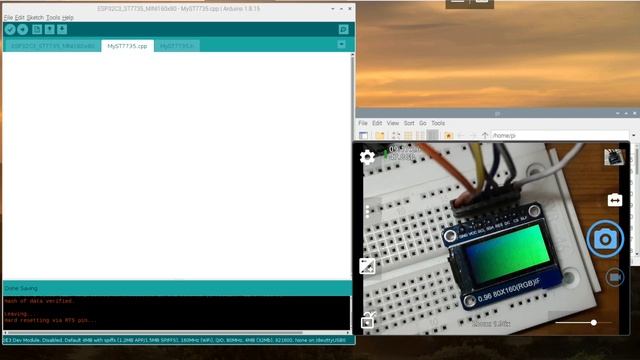Click the Arduino Verify checkmark button
This screenshot has height=360, width=640.
click(x=10, y=29)
